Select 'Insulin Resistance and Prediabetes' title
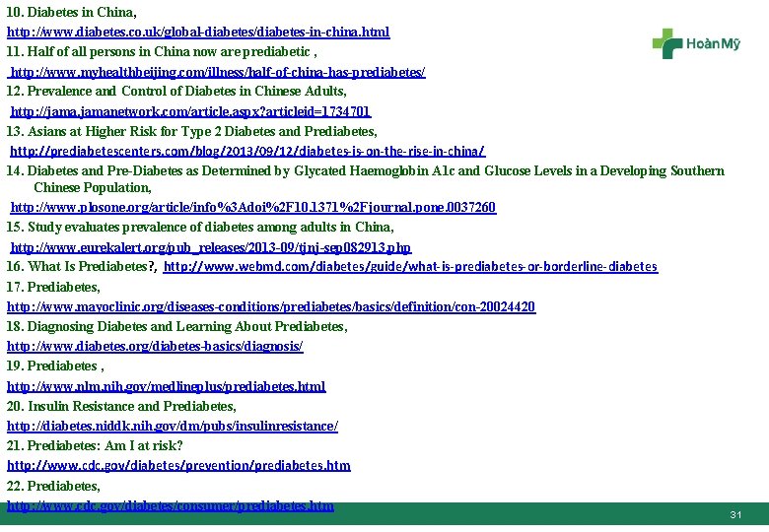Viewport: 769px width, 532px height. click(x=121, y=406)
